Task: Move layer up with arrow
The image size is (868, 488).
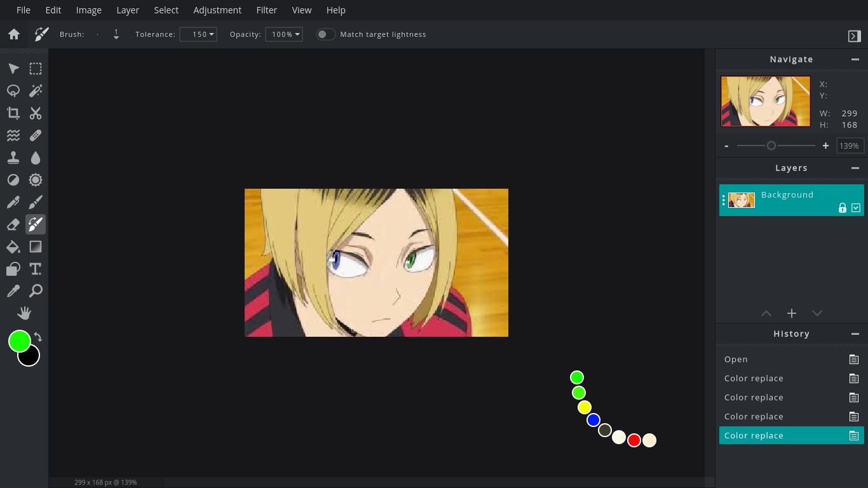Action: pyautogui.click(x=766, y=313)
